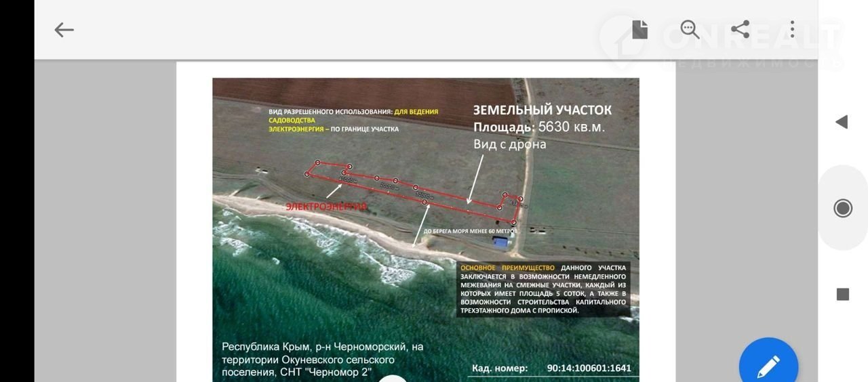The height and width of the screenshot is (382, 868).
Task: Tap the 'ДО БЕРЕГА МОРЯ МЕНЕЕ 60 МЕТРОВ' caption
Action: pyautogui.click(x=470, y=232)
